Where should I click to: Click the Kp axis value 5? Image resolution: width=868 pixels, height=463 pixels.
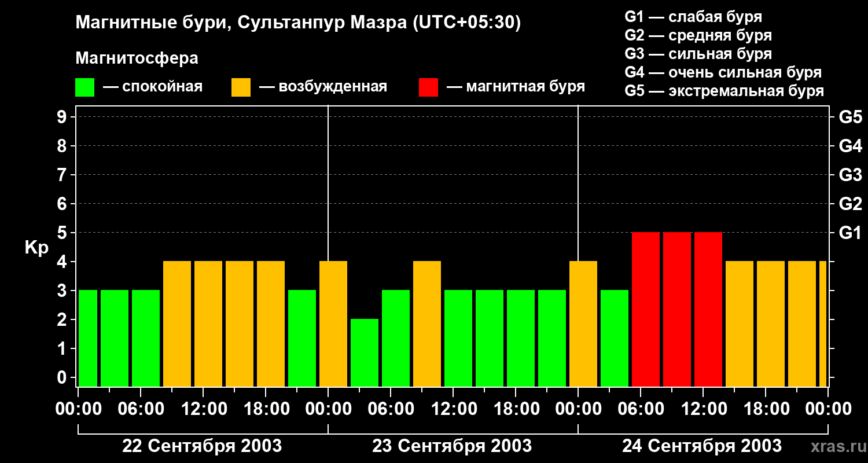coord(63,233)
